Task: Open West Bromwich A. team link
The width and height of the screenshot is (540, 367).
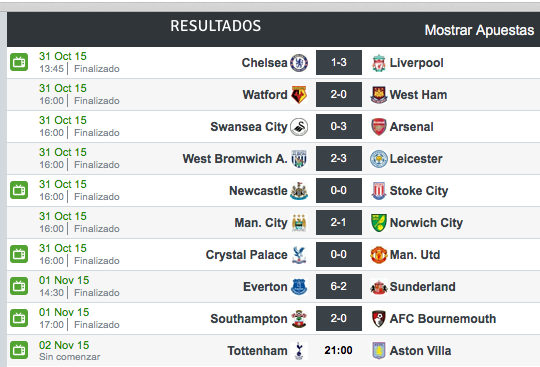Action: tap(235, 159)
